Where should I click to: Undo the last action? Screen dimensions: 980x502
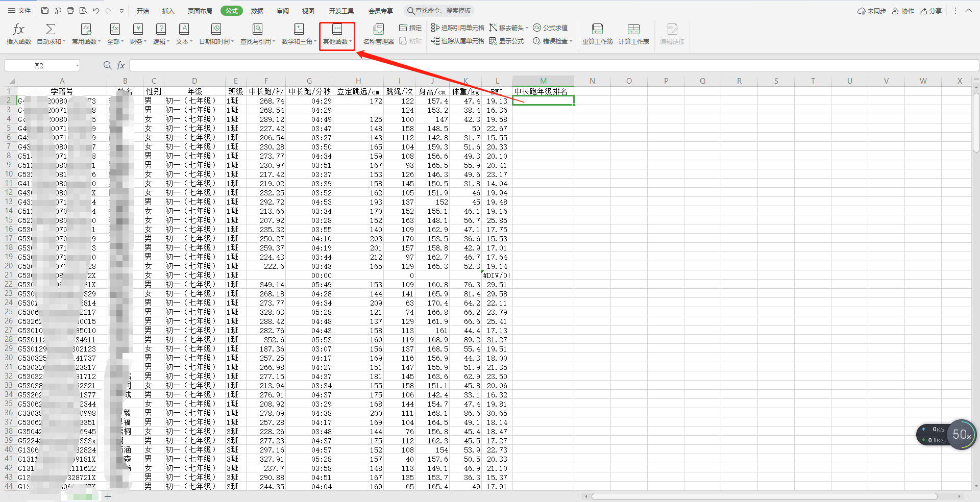click(96, 11)
